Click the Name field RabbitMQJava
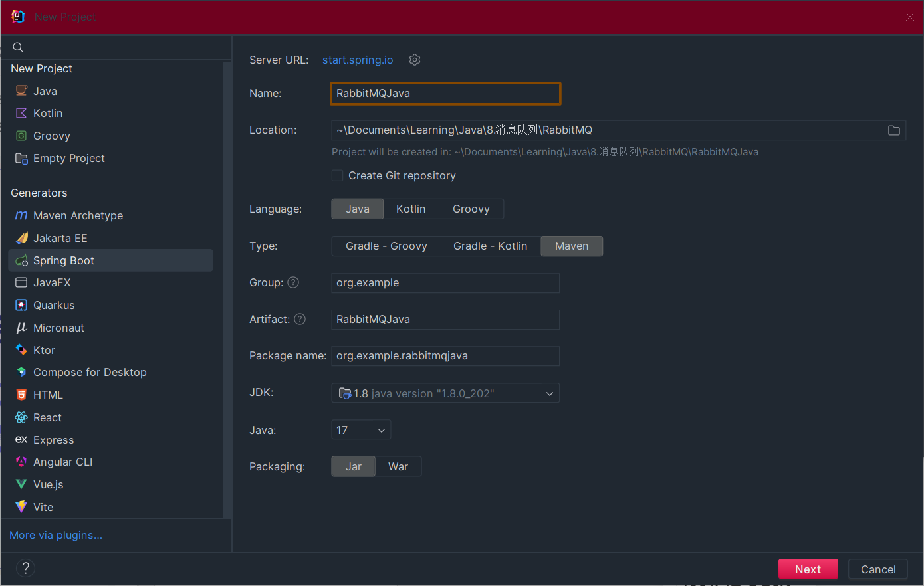 [445, 94]
